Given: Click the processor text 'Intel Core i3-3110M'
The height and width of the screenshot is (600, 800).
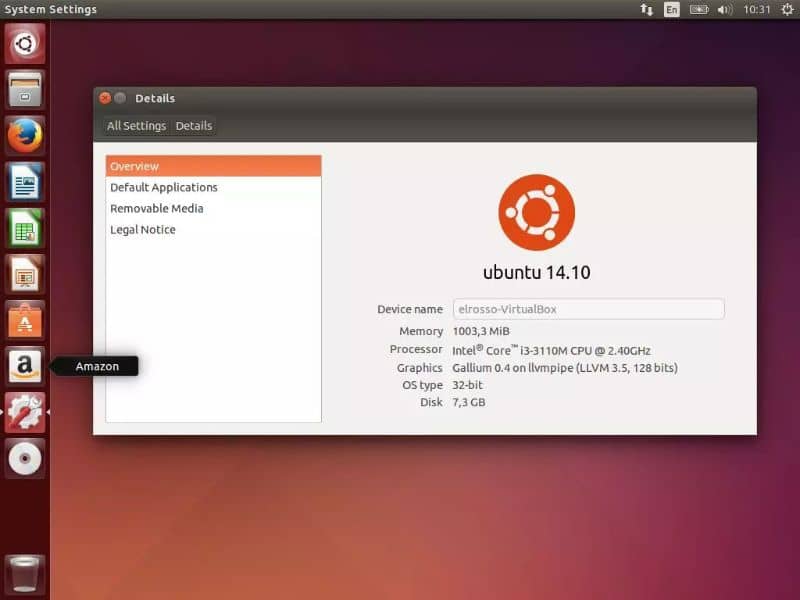Looking at the screenshot, I should [551, 350].
